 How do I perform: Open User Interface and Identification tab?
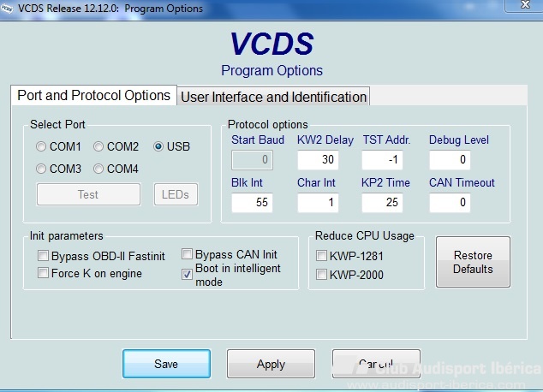[273, 97]
